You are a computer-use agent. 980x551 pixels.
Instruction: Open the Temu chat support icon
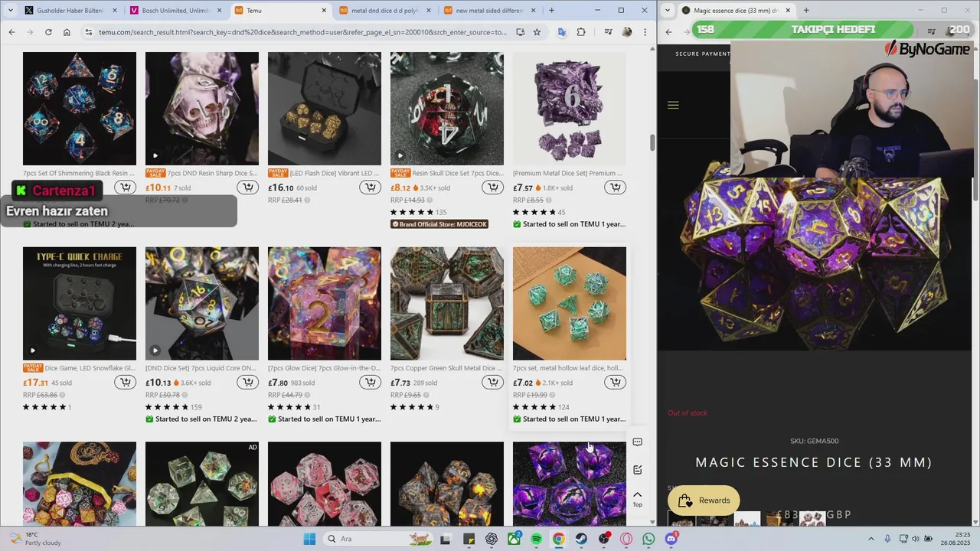(637, 442)
